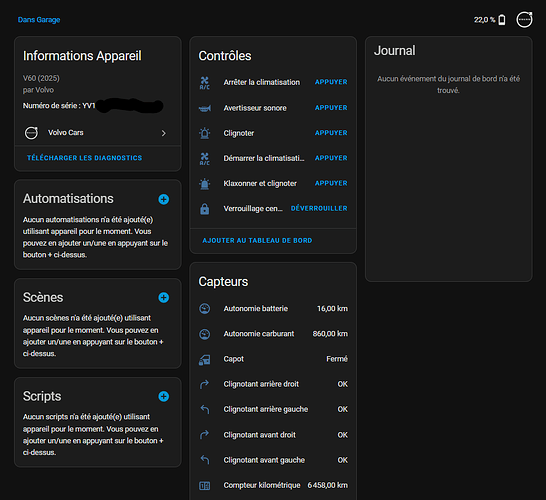Expand the Volvo Cars integration chevron
The height and width of the screenshot is (500, 546).
click(x=164, y=133)
